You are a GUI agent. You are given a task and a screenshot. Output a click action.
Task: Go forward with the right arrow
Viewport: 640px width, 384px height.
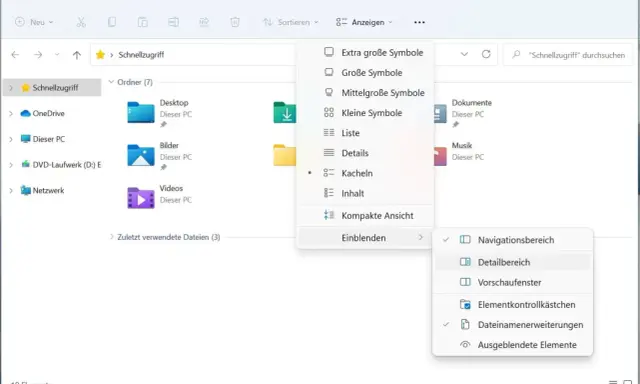point(38,55)
